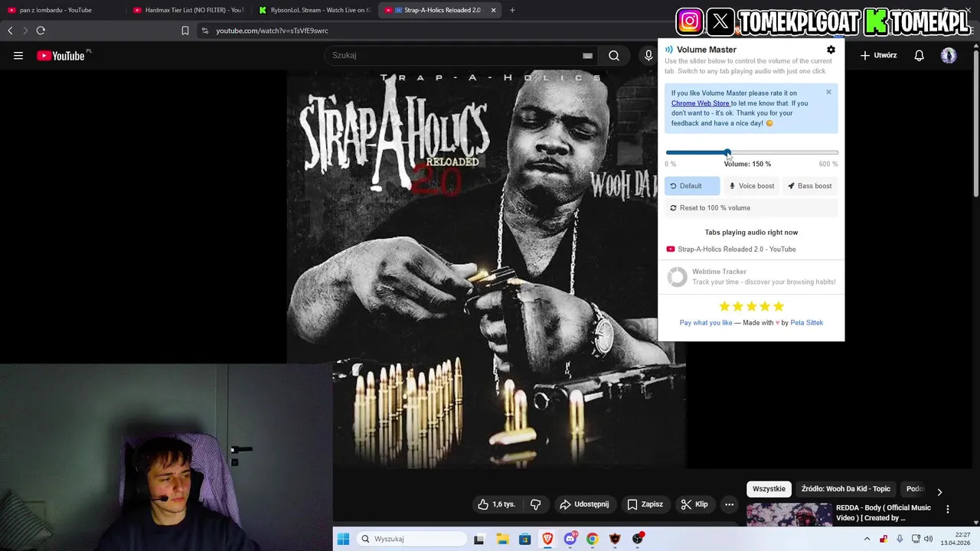Rate with the fifth yellow star

[x=779, y=306]
